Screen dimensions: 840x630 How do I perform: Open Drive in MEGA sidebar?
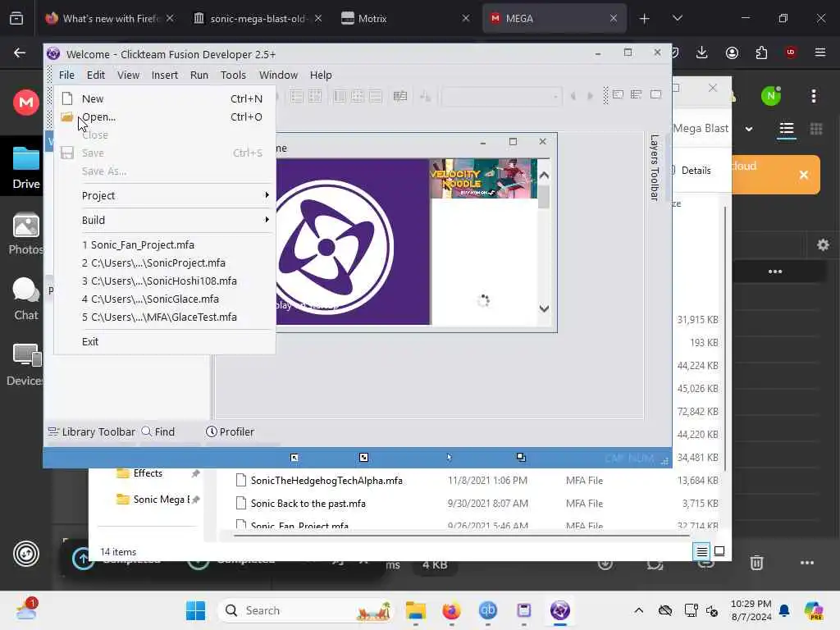[26, 167]
